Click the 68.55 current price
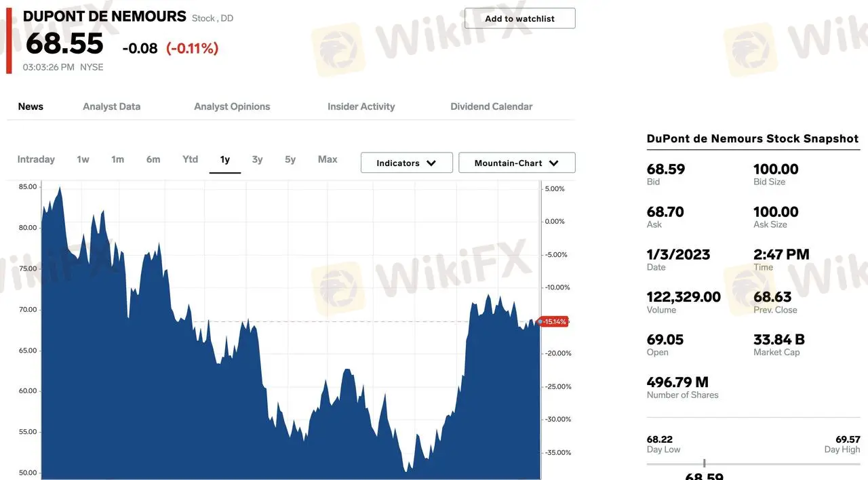868x480 pixels. [x=64, y=44]
